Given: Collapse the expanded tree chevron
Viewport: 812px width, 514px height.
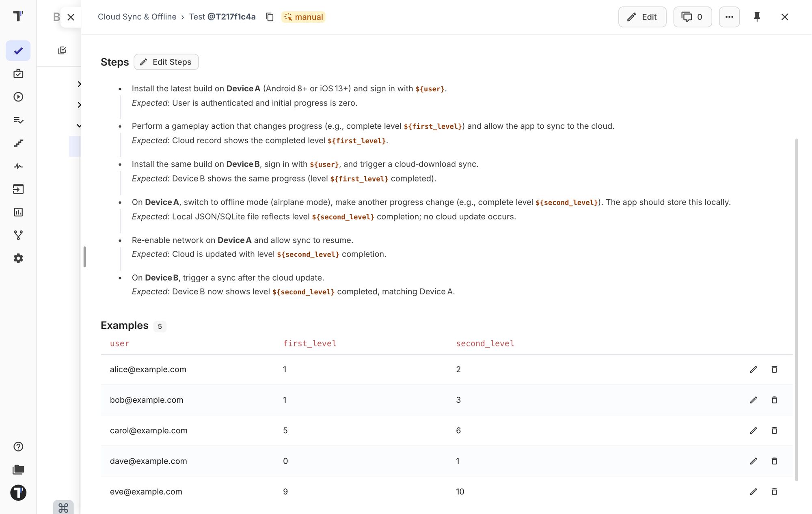Looking at the screenshot, I should point(79,126).
